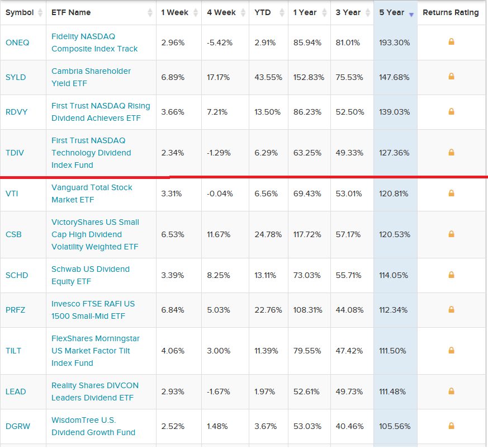Select CSB 1 Year value 117.72%
488x448 pixels.
[x=307, y=234]
